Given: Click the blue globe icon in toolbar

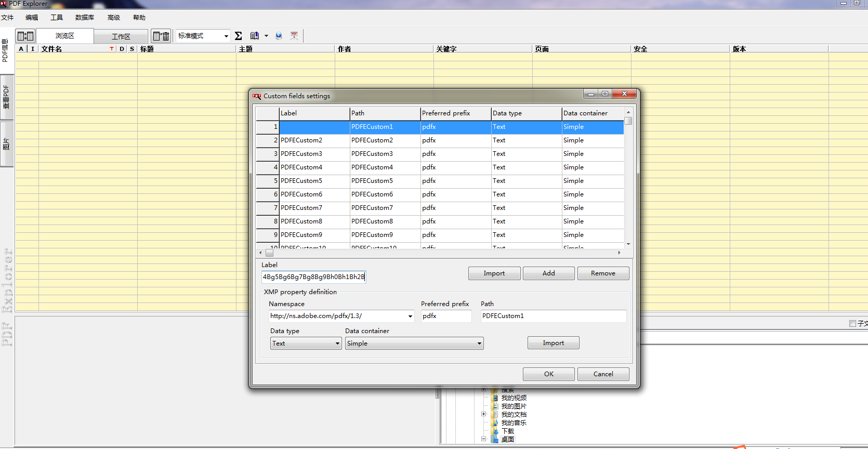Looking at the screenshot, I should tap(279, 36).
